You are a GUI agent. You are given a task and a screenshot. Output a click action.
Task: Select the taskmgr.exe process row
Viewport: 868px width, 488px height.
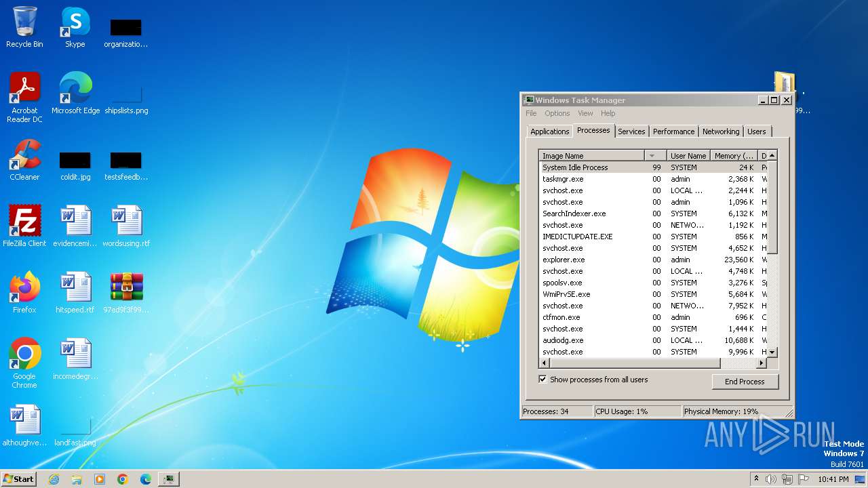click(652, 179)
